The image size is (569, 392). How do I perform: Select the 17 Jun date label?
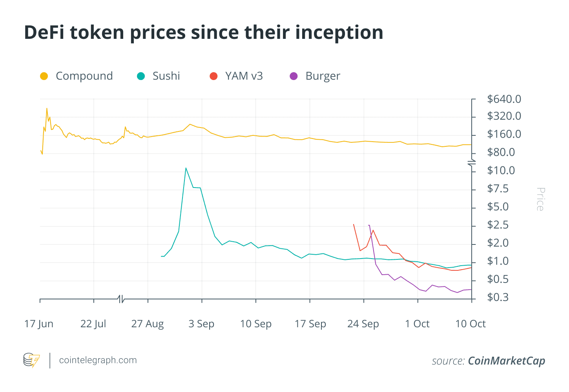pyautogui.click(x=39, y=324)
